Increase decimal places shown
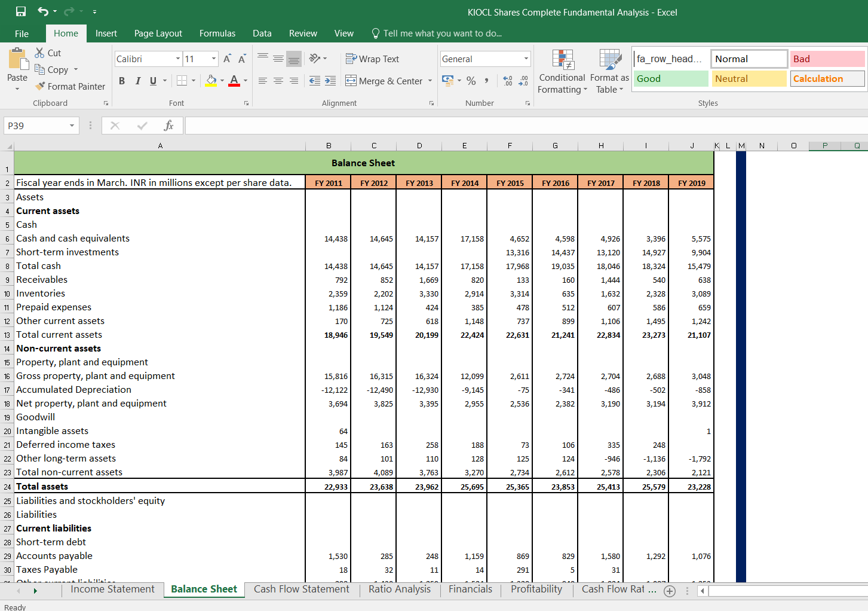 pyautogui.click(x=508, y=81)
